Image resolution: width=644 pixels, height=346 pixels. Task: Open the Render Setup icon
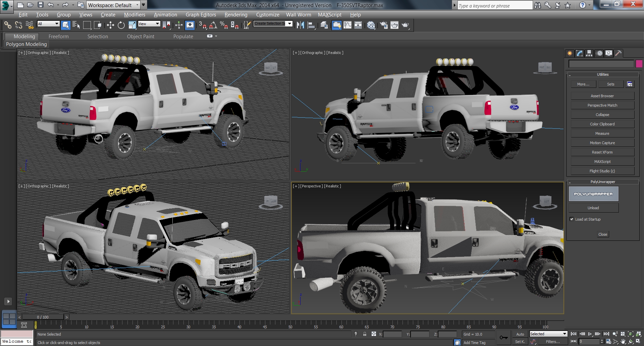pyautogui.click(x=384, y=25)
